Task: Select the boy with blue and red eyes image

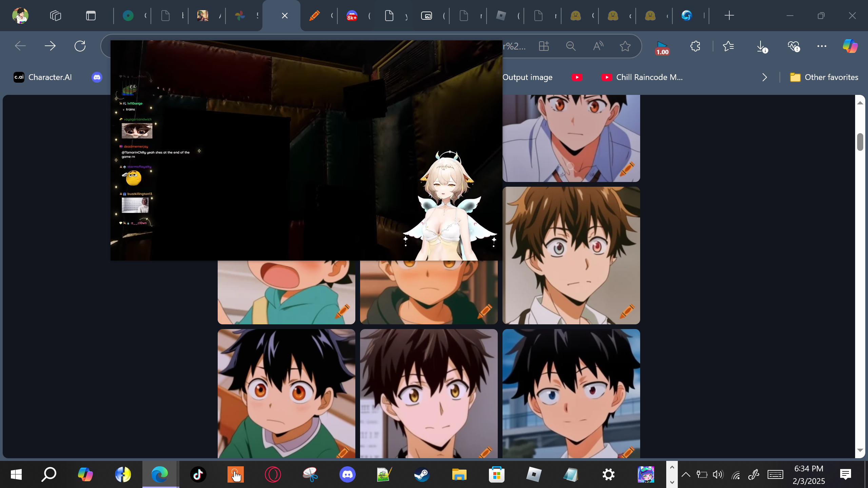Action: (x=571, y=394)
